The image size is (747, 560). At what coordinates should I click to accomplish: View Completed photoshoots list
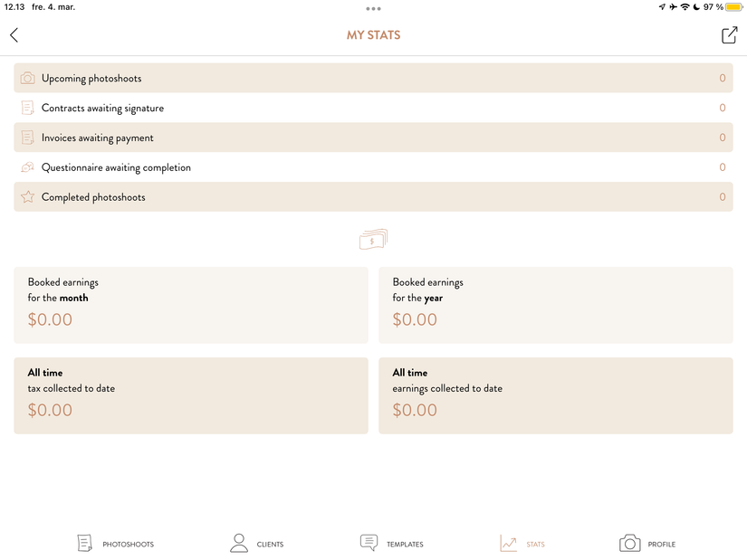tap(373, 197)
